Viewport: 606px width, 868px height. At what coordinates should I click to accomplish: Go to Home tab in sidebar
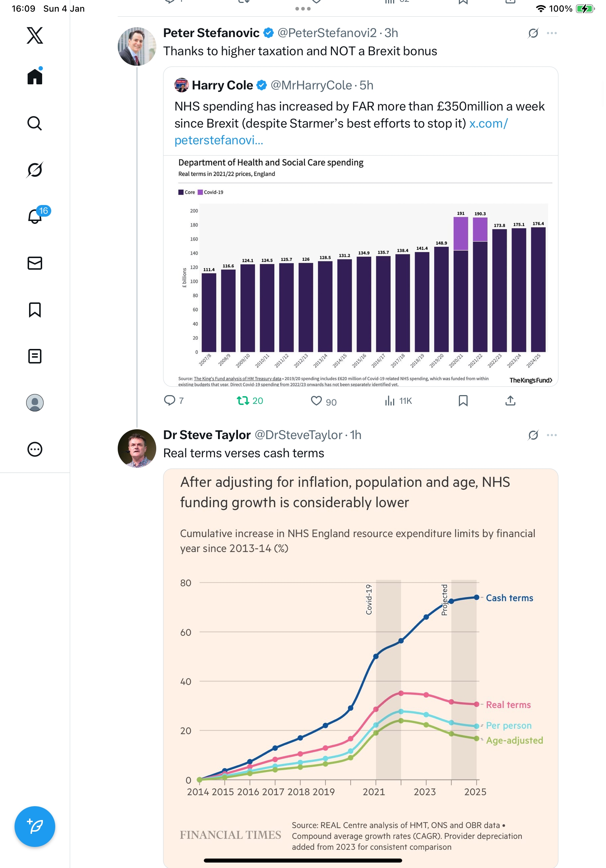35,77
